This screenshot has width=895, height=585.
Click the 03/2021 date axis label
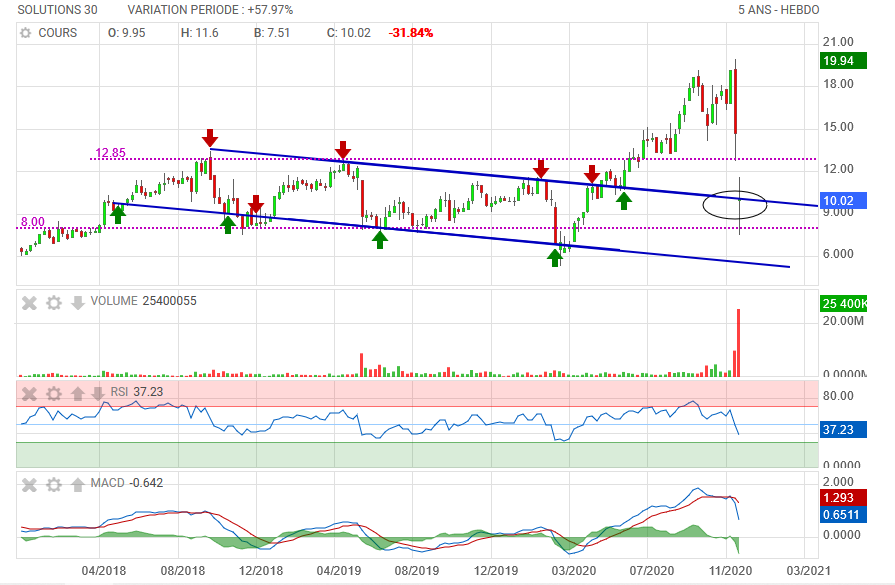809,570
